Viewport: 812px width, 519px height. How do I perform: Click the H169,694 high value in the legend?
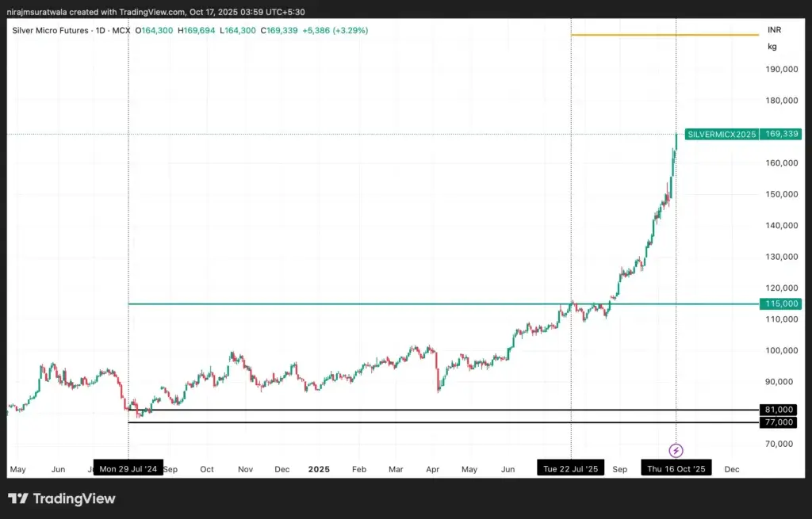tap(196, 29)
